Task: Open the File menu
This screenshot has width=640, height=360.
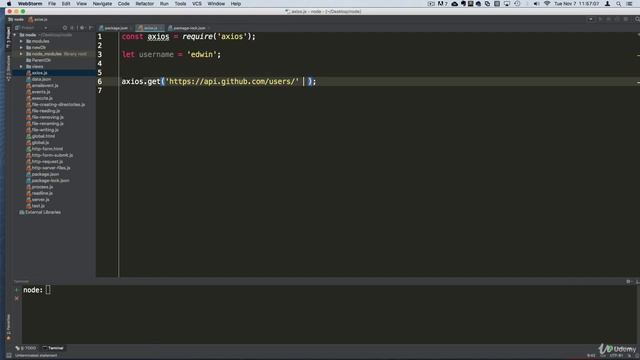Action: point(52,4)
